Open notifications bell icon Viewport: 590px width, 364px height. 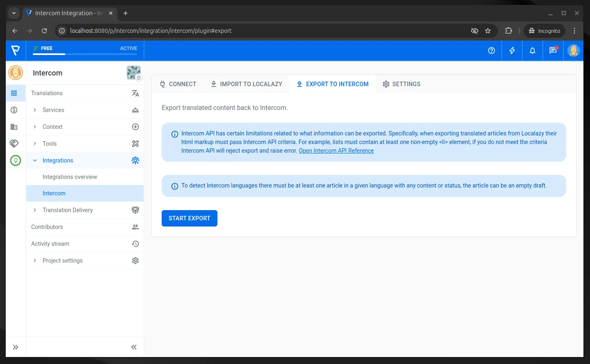pyautogui.click(x=532, y=50)
